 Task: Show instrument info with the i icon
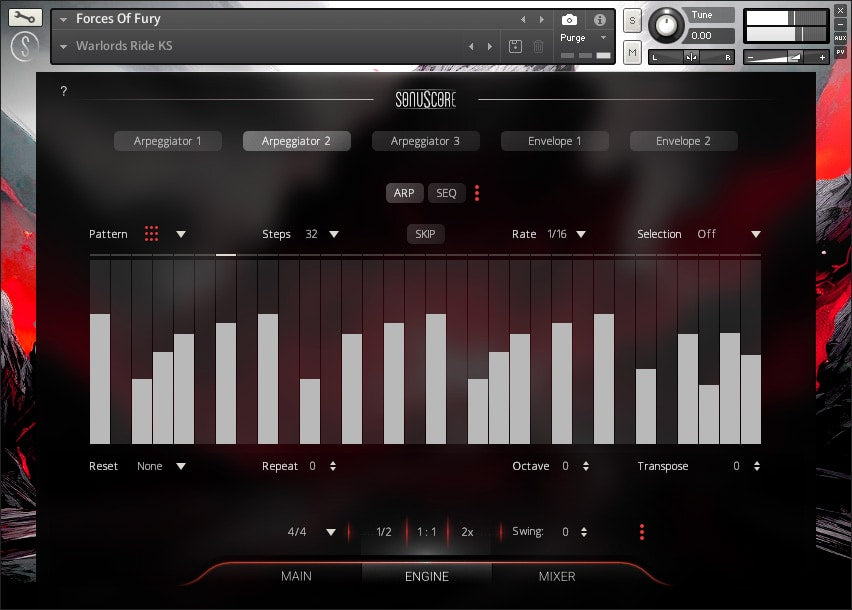(x=599, y=20)
